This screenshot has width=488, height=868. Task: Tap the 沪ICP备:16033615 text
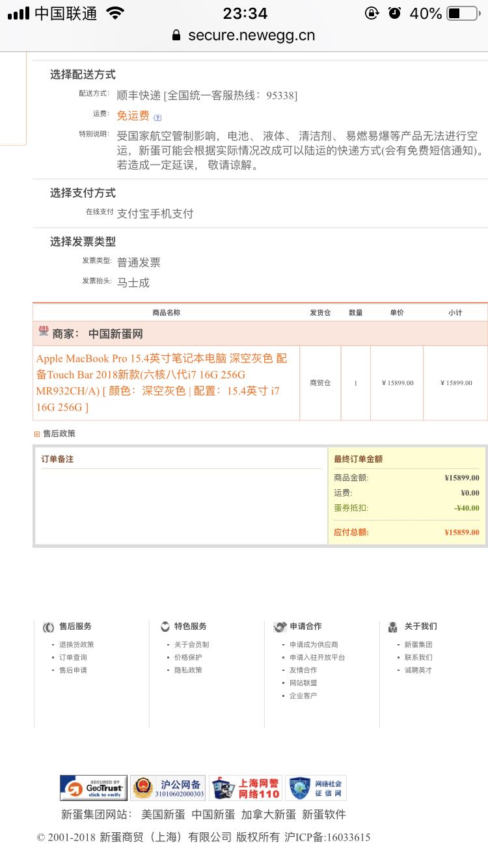point(327,837)
